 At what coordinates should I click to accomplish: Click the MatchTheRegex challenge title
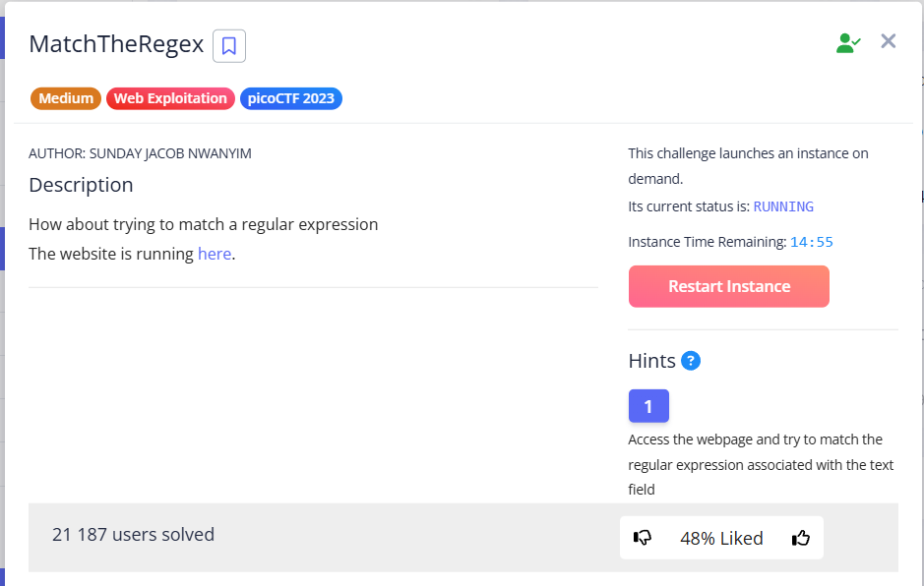pyautogui.click(x=116, y=44)
